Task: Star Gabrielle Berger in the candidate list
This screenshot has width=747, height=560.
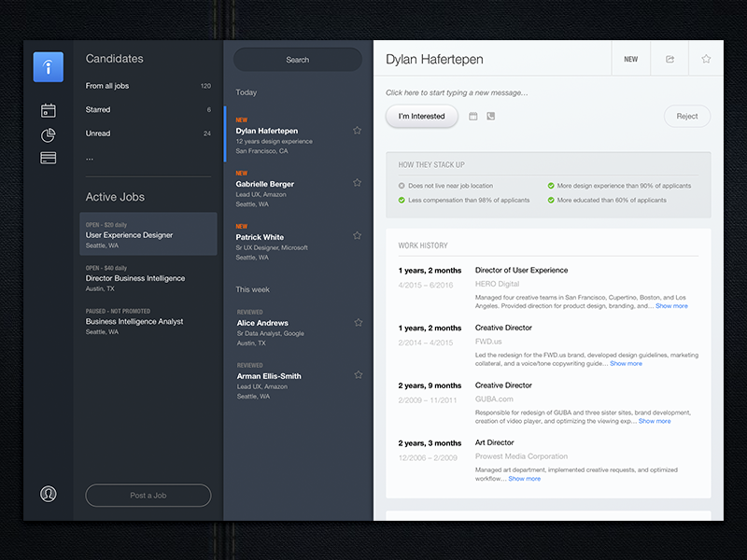Action: point(357,183)
